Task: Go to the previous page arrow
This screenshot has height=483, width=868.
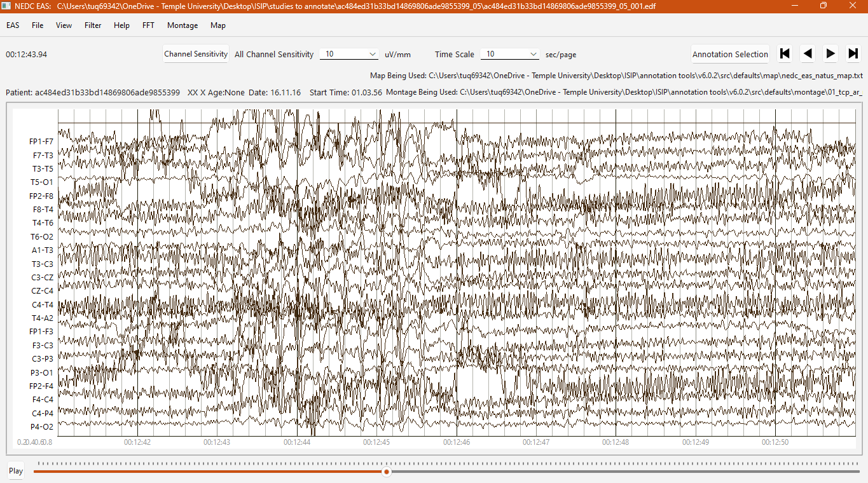Action: pos(808,54)
